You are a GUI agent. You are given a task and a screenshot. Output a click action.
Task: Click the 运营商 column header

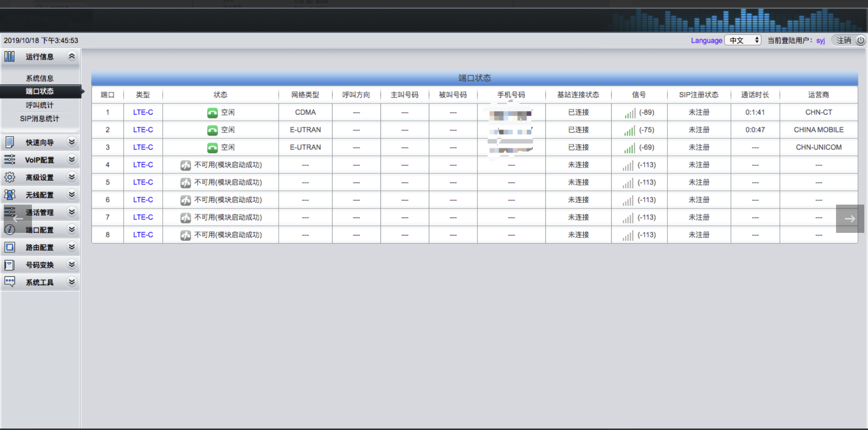click(x=819, y=95)
